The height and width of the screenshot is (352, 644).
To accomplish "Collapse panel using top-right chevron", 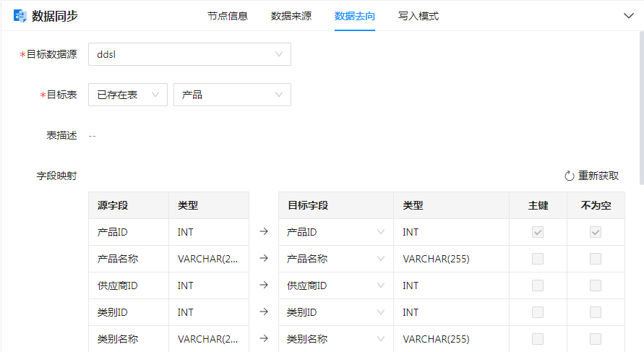I will coord(628,16).
